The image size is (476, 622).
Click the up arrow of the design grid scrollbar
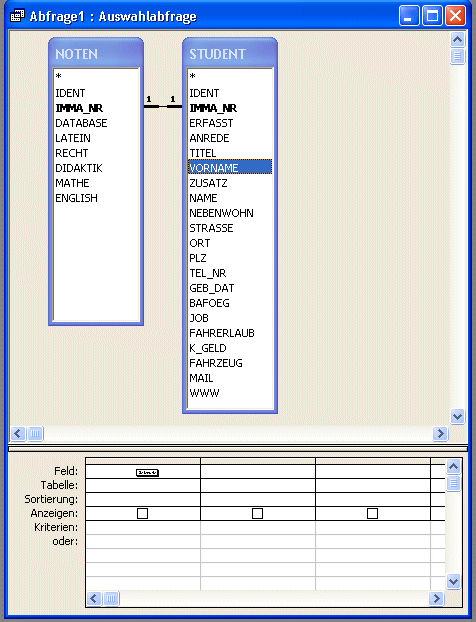tap(453, 466)
